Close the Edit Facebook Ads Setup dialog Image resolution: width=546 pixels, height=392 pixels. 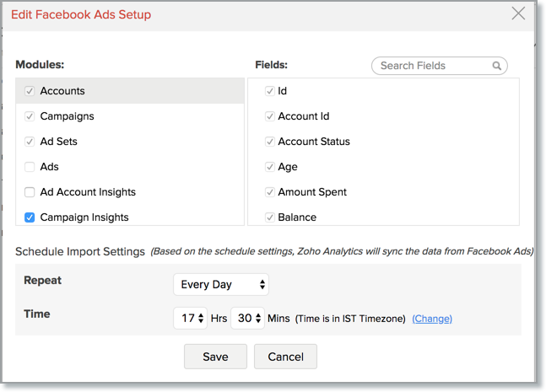(x=518, y=14)
